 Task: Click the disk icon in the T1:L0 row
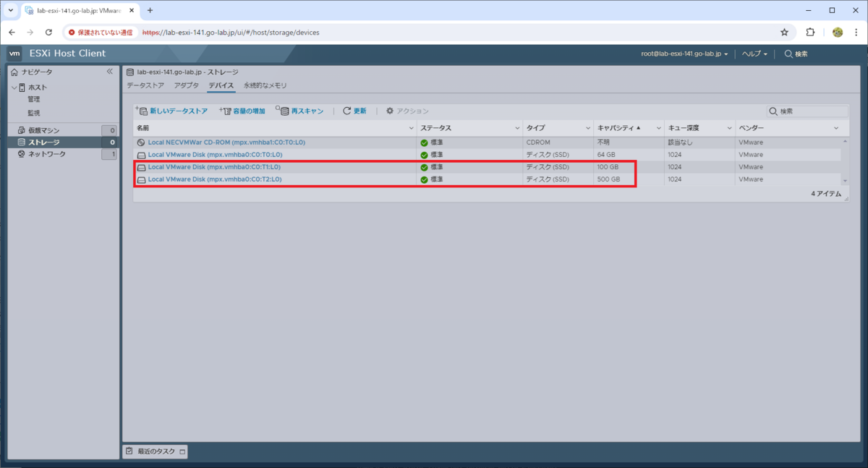141,167
